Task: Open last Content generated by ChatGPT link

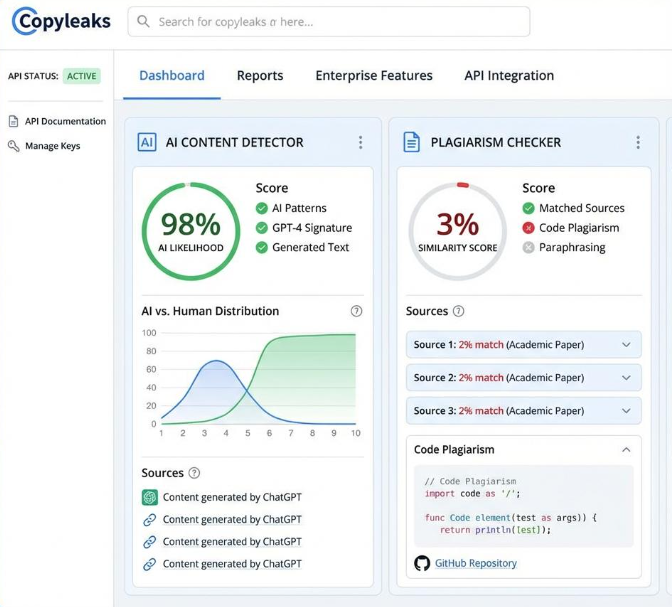Action: [232, 564]
